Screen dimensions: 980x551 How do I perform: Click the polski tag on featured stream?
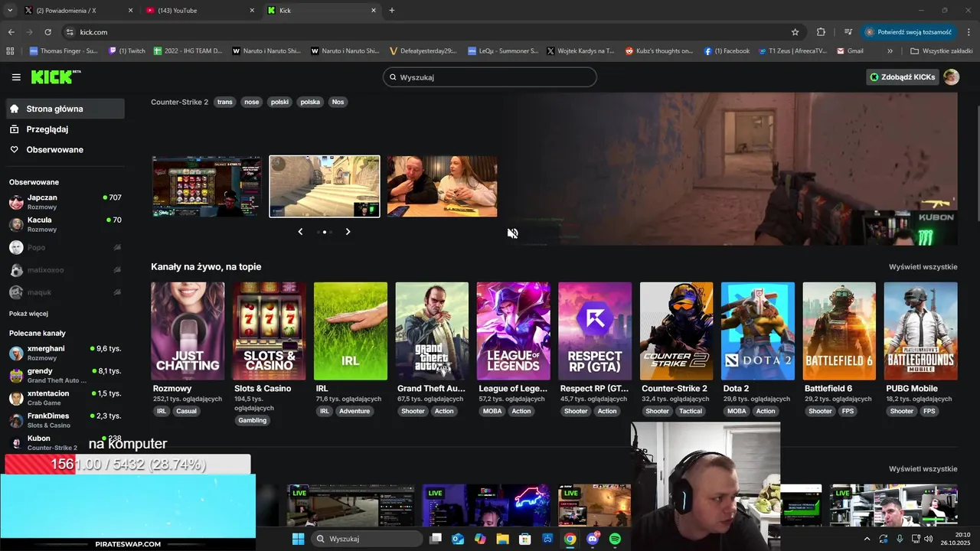click(x=279, y=102)
